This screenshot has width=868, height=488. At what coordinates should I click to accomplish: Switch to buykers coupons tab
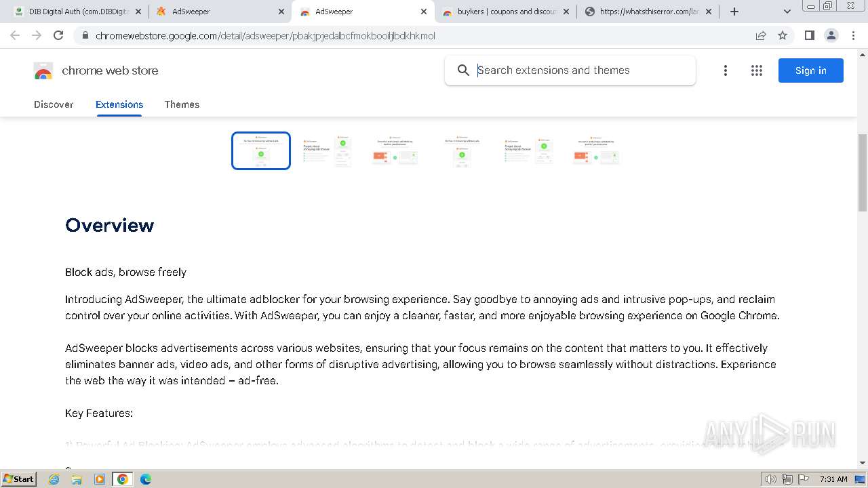[x=505, y=12]
